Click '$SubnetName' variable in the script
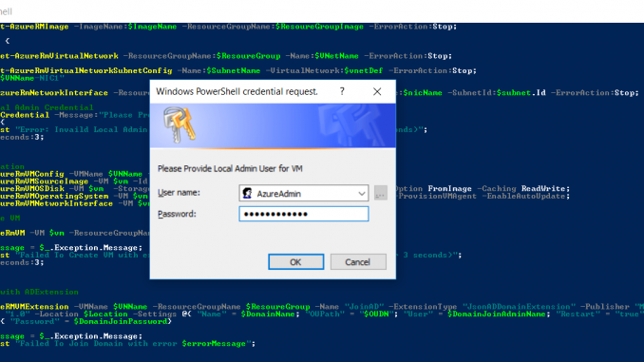Viewport: 644px width, 362px height. tap(234, 70)
